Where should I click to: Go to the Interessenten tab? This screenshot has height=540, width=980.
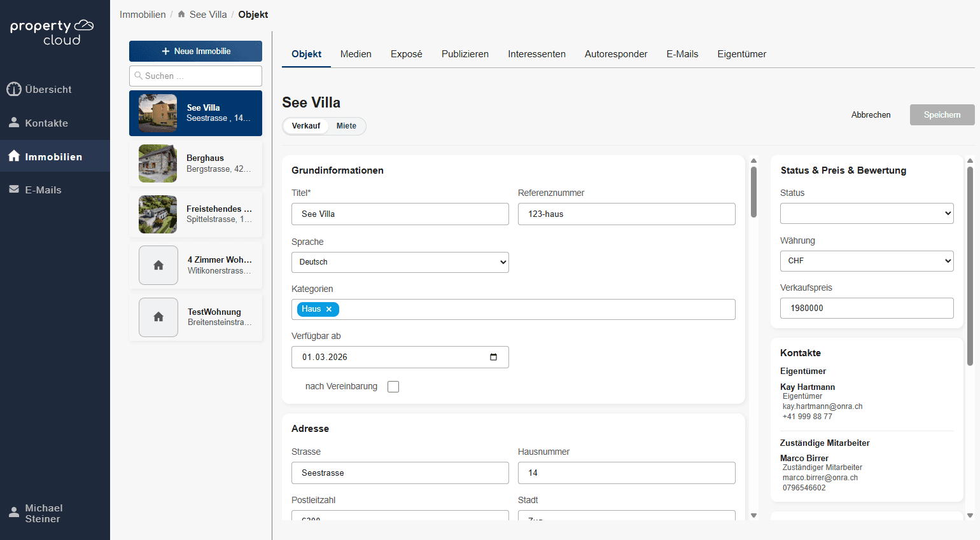tap(536, 54)
